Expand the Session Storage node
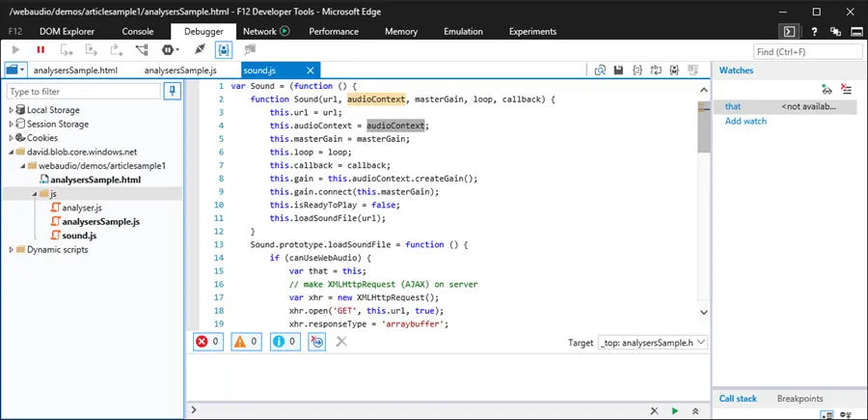The image size is (868, 420). pos(11,125)
